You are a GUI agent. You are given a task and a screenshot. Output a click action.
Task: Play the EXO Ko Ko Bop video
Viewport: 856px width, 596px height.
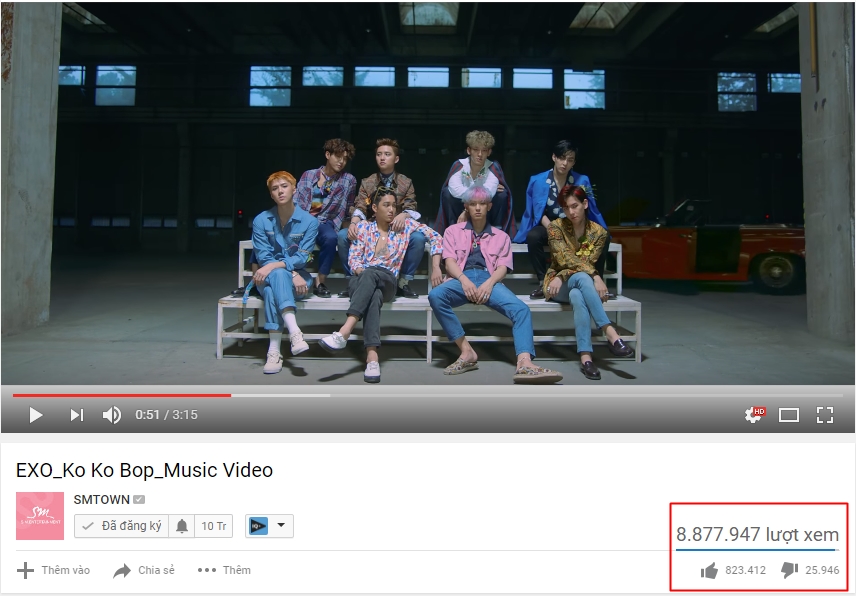36,415
